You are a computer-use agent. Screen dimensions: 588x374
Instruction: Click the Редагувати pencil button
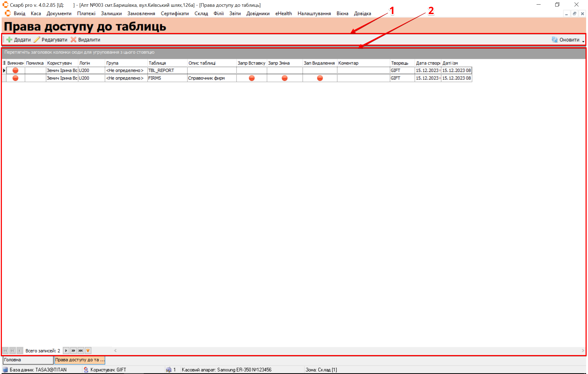click(51, 40)
